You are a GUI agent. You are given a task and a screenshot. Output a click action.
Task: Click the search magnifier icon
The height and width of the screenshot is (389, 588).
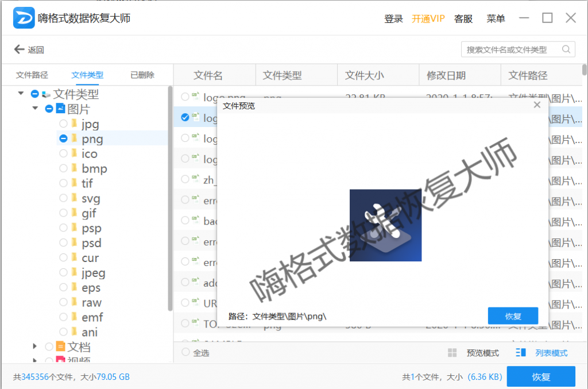point(566,49)
